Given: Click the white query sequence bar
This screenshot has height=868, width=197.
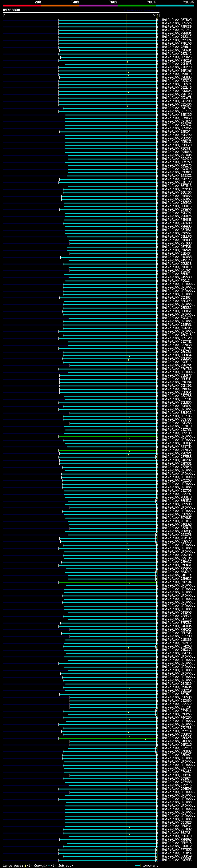Looking at the screenshot, I should point(81,13).
